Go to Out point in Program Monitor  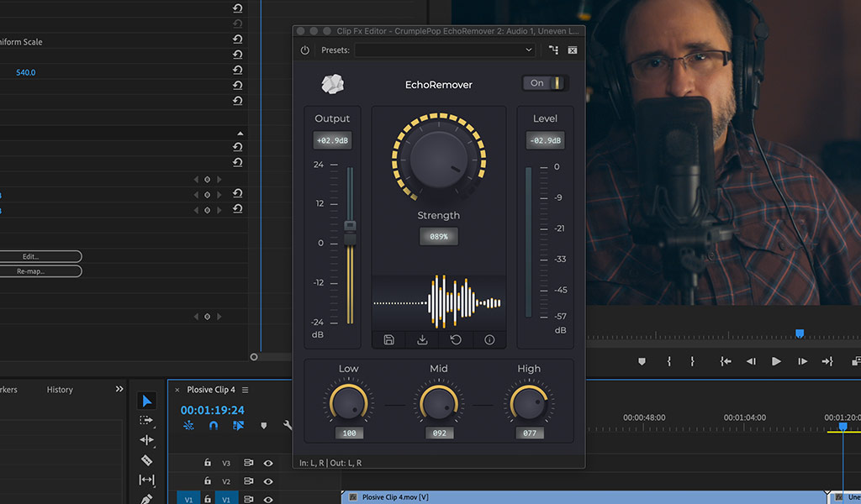(x=827, y=361)
